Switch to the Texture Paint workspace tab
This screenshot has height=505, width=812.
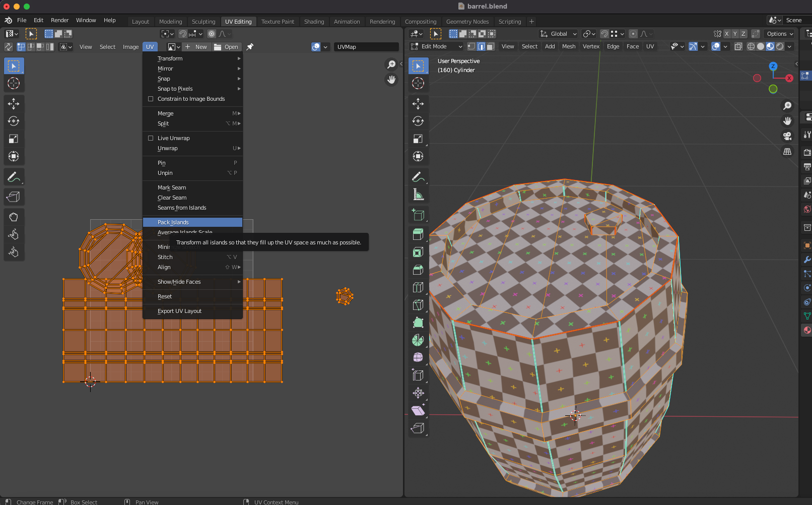point(278,22)
